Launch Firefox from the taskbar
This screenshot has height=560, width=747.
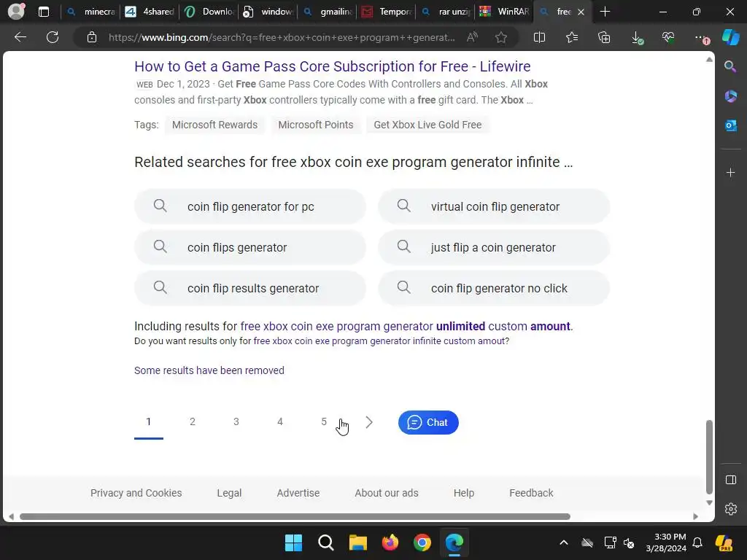tap(390, 542)
